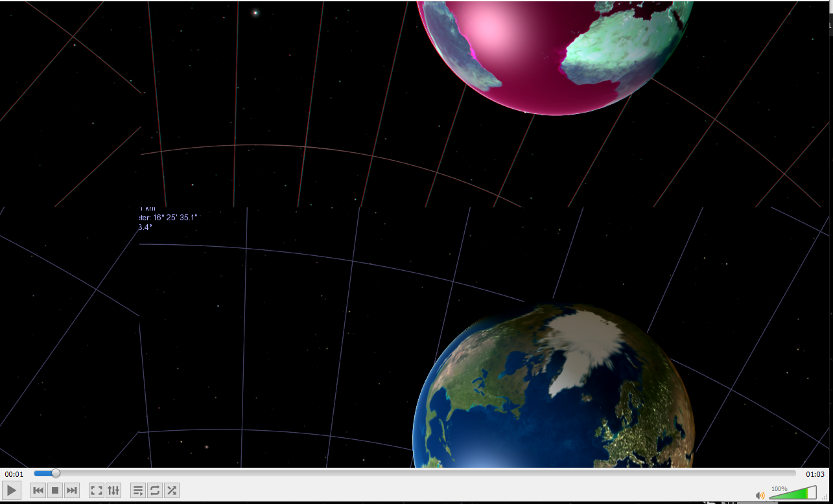Show the playlist panel
The width and height of the screenshot is (833, 504).
point(138,490)
